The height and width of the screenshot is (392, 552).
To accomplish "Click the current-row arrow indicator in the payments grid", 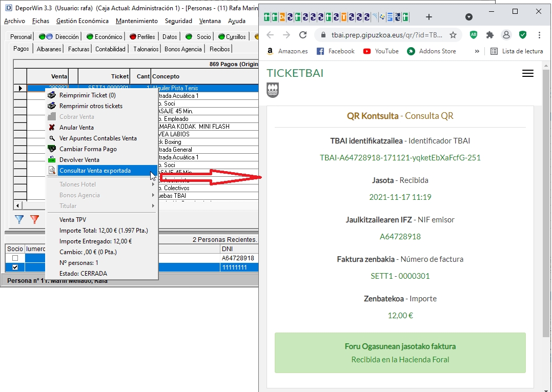I will tap(20, 88).
